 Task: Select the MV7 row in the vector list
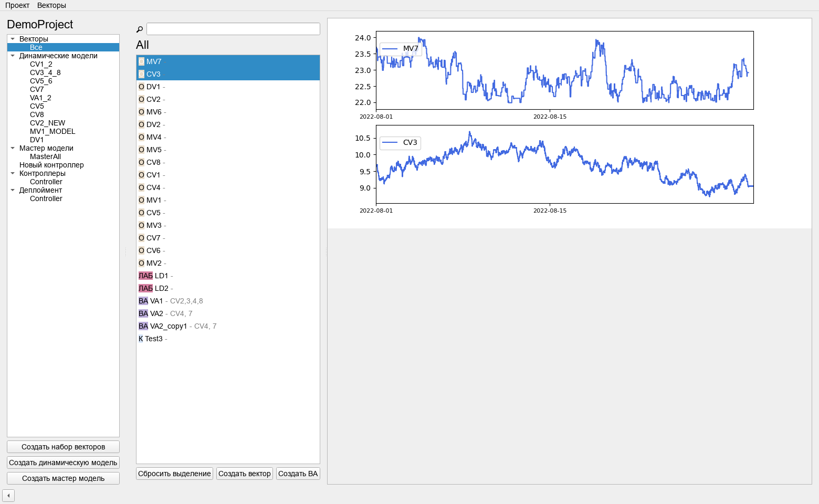click(x=228, y=61)
